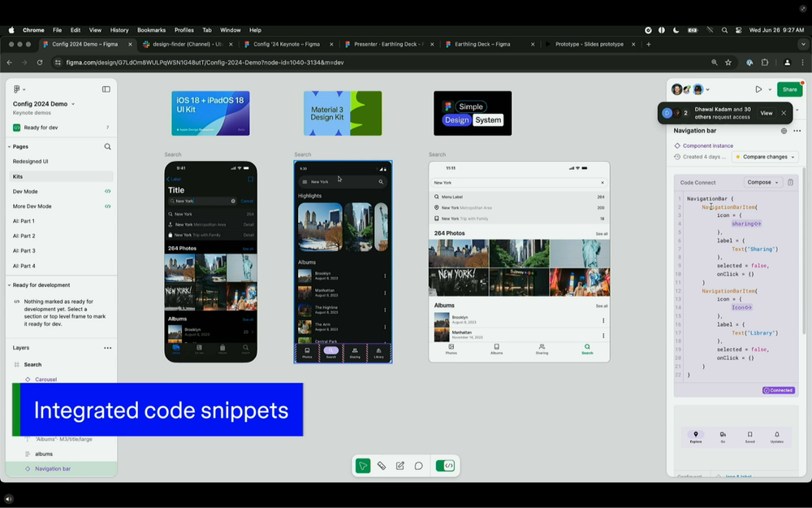Open the comment tool speech bubble icon

click(x=418, y=465)
